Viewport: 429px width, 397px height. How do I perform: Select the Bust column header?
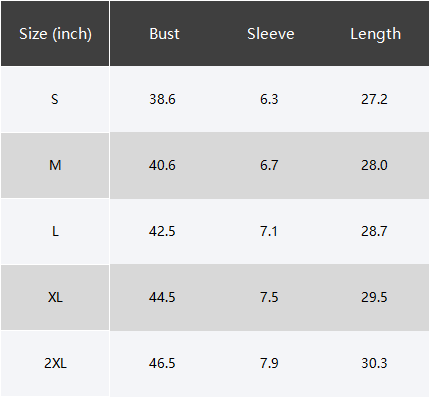pos(164,34)
